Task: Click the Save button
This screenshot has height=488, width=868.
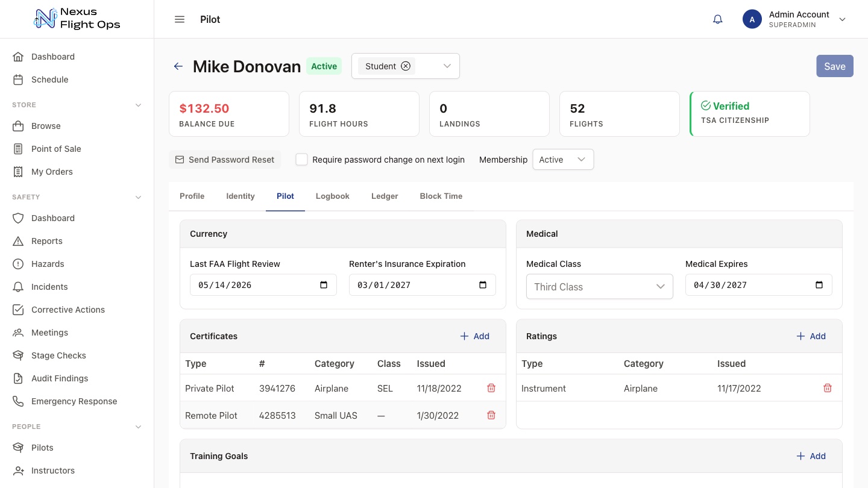Action: pos(835,66)
